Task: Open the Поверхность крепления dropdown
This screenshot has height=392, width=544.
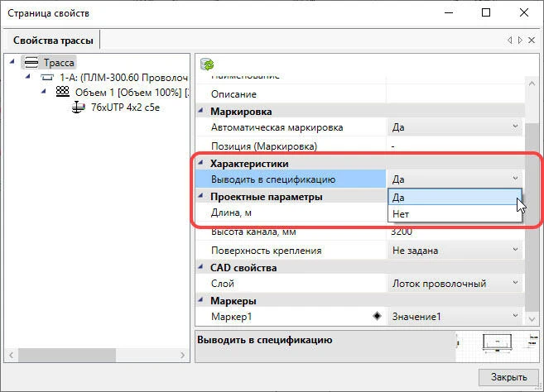Action: tap(515, 250)
